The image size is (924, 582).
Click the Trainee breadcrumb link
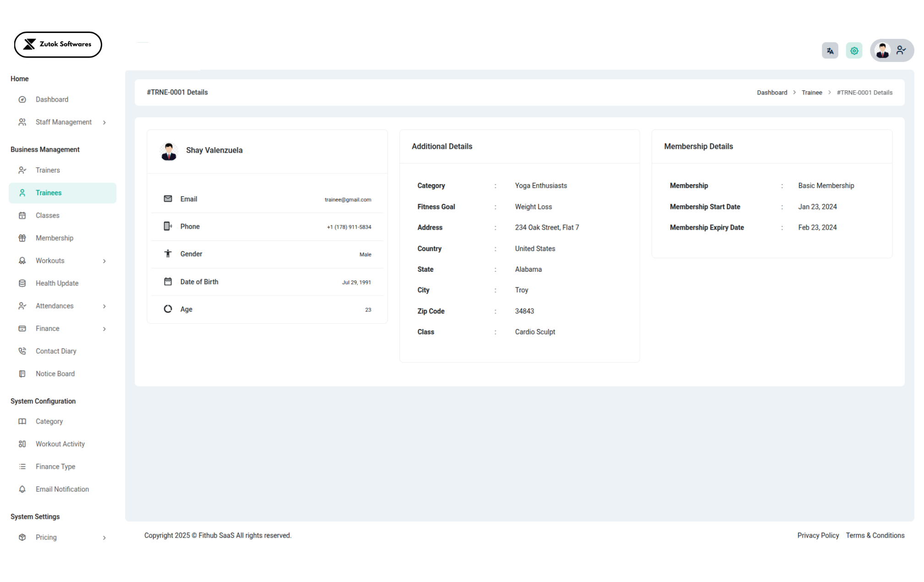coord(812,93)
